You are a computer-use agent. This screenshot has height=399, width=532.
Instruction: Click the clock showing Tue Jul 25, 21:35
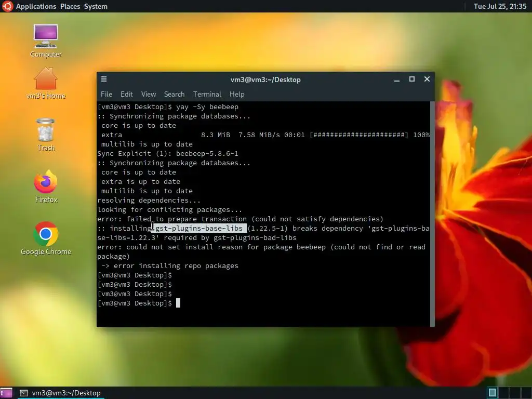500,6
